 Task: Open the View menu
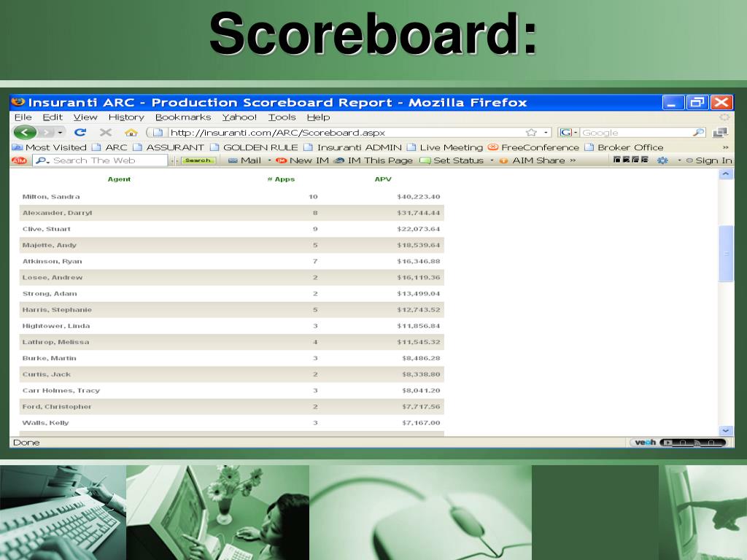85,117
